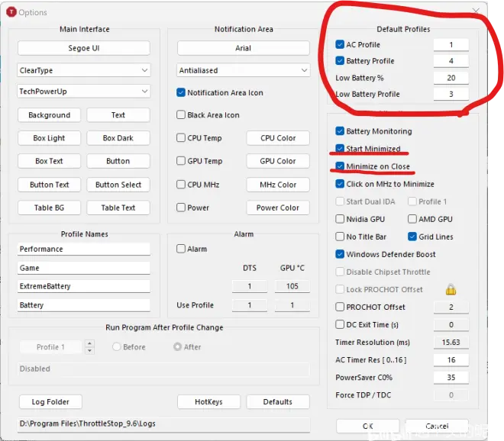
Task: Enable the CPU Temp checkbox
Action: (181, 138)
